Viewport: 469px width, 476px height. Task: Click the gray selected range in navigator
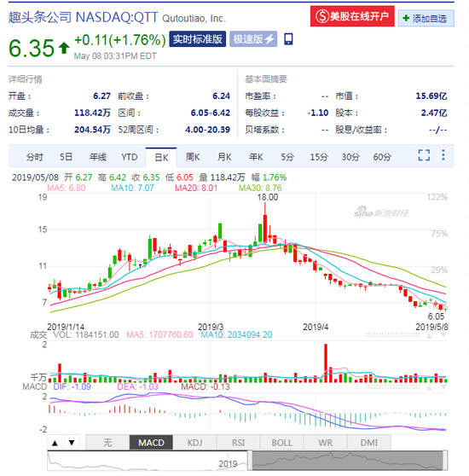pyautogui.click(x=347, y=461)
